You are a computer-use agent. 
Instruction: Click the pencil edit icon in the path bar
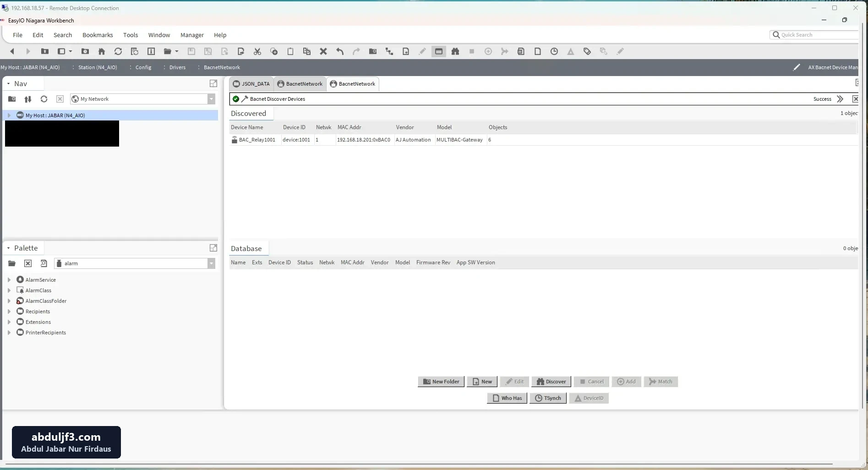[797, 67]
